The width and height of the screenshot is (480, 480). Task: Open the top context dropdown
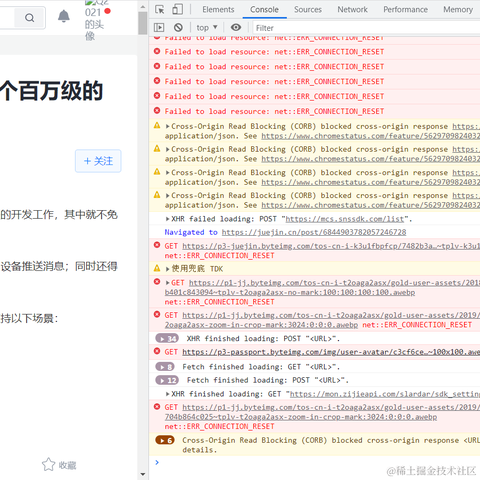[x=207, y=27]
